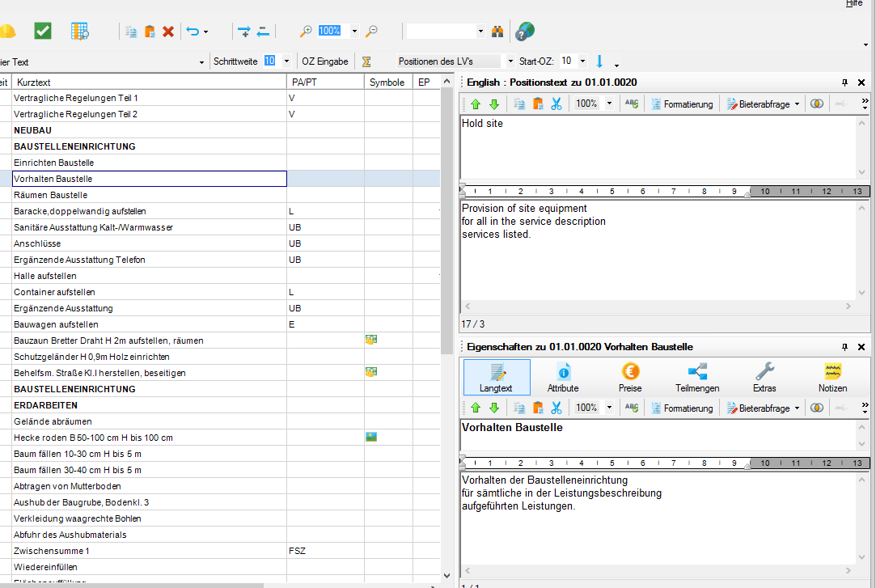Click Formatierung in Eigenschaften panel toolbar
The image size is (876, 588).
[x=682, y=408]
